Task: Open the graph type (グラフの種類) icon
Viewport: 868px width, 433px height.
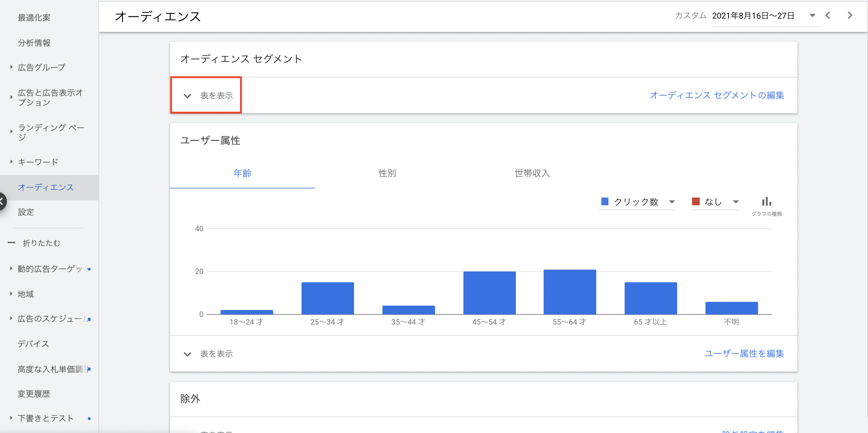Action: (x=766, y=202)
